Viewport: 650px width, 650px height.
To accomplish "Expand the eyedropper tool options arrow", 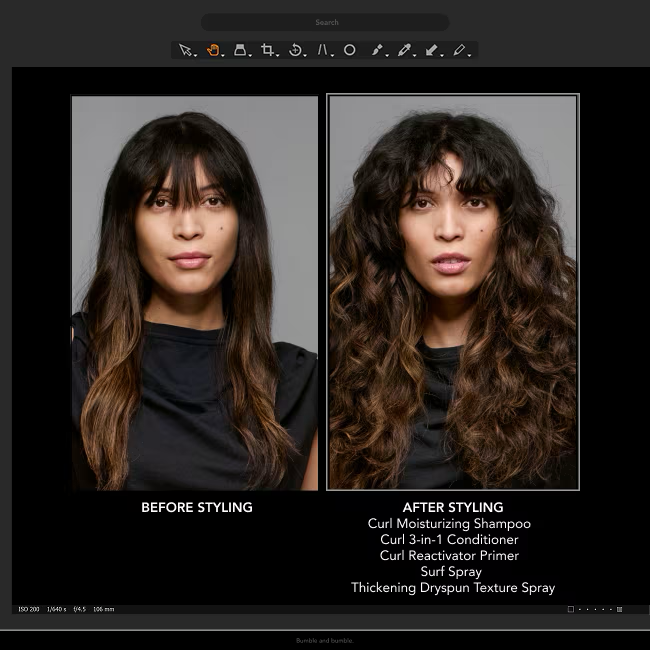I will click(x=414, y=55).
